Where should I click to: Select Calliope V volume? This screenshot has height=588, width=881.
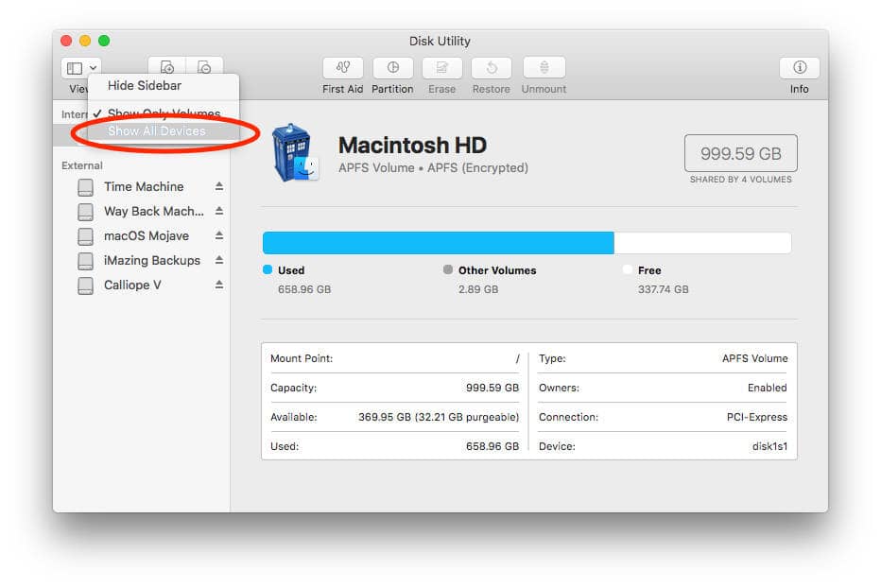(132, 285)
